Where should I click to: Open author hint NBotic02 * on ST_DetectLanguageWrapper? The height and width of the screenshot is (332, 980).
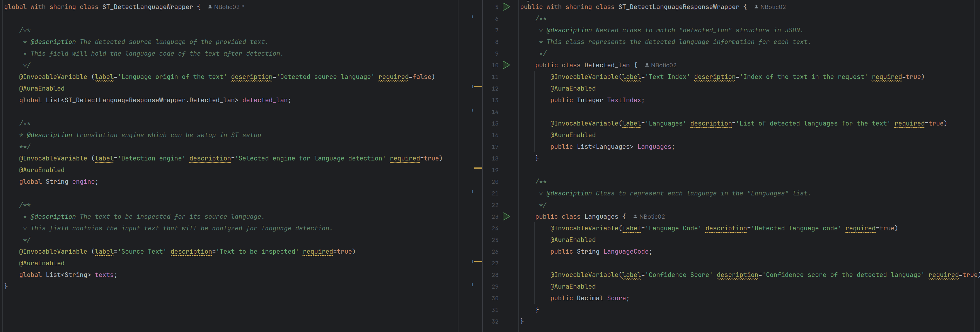click(226, 7)
